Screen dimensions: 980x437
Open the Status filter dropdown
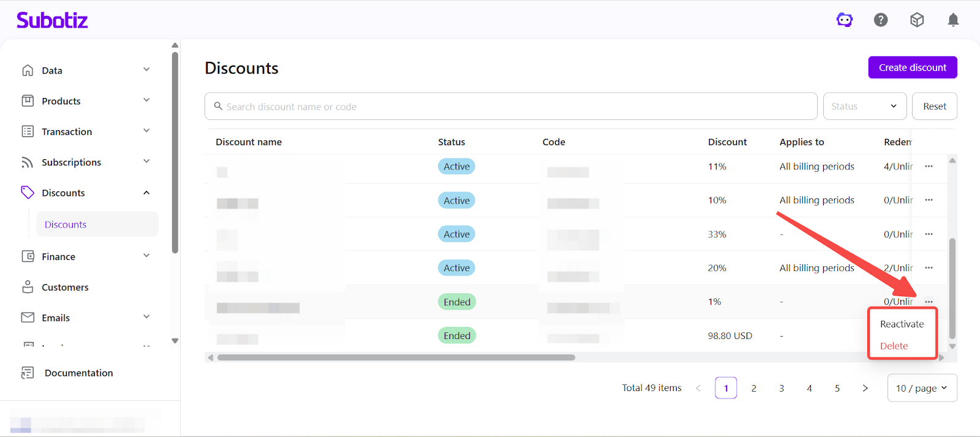[864, 106]
